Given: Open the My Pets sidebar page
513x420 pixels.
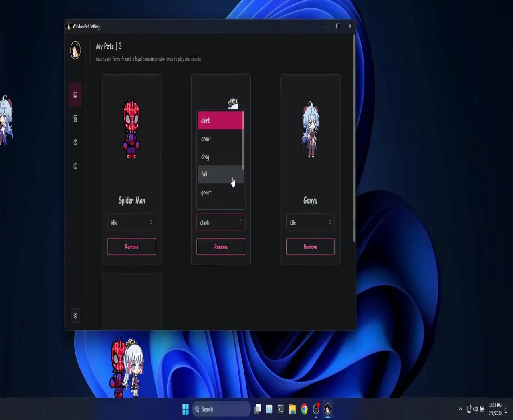Looking at the screenshot, I should coord(75,95).
